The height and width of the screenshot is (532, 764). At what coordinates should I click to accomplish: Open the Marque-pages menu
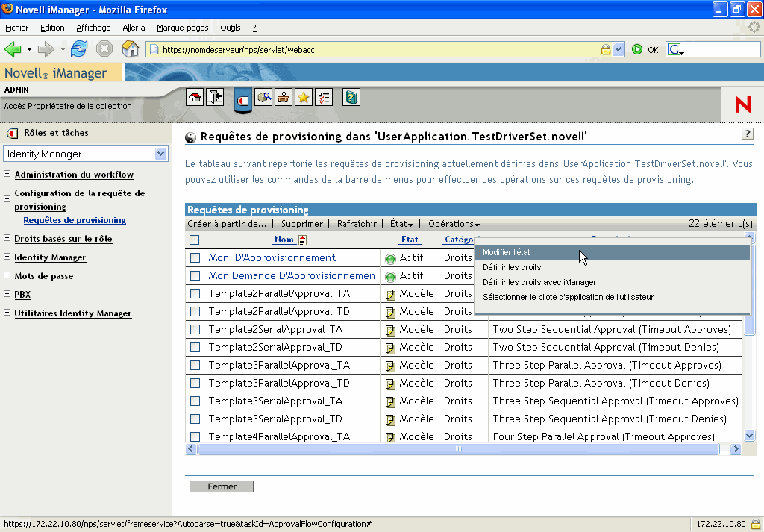pyautogui.click(x=182, y=28)
